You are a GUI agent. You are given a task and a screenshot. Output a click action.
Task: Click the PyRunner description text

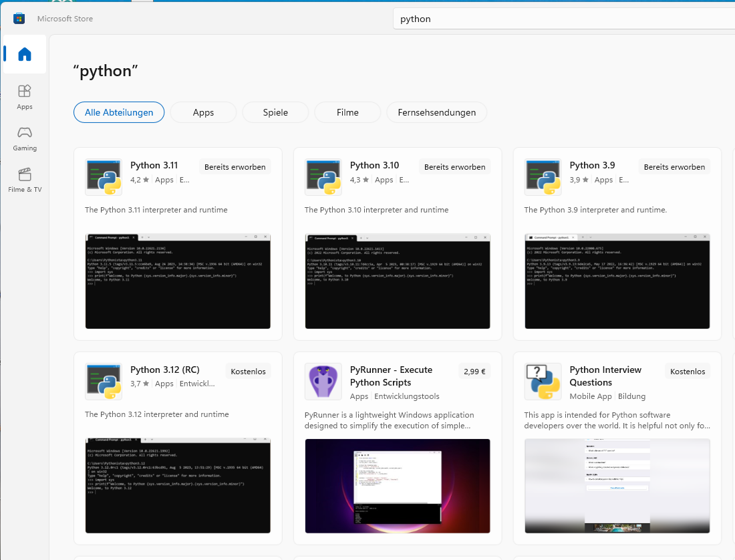389,420
